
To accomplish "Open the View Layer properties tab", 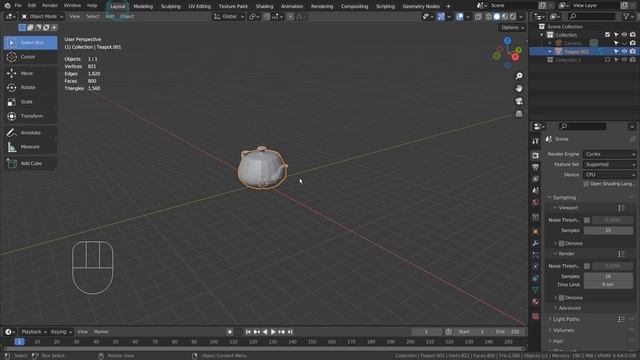I will [x=536, y=179].
